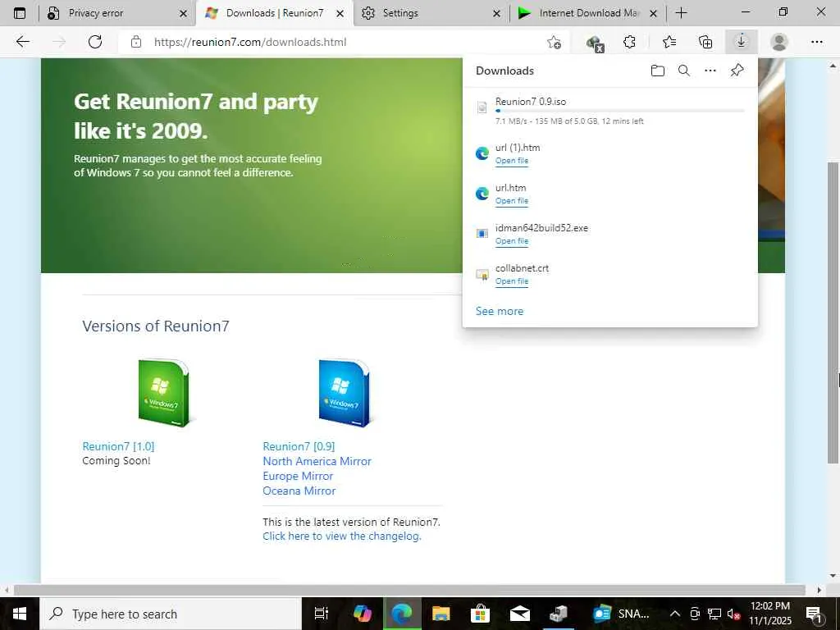
Task: Open Task View on the taskbar
Action: [321, 614]
